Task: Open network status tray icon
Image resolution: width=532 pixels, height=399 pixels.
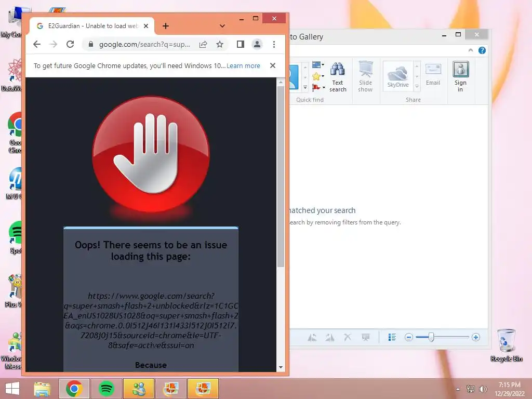Action: [x=471, y=389]
